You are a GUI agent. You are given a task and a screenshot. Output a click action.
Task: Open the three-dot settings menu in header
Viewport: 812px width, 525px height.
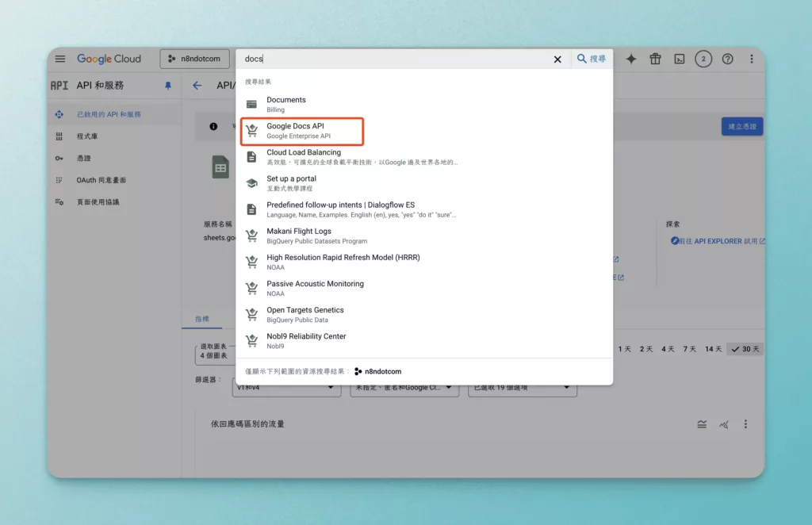click(752, 59)
